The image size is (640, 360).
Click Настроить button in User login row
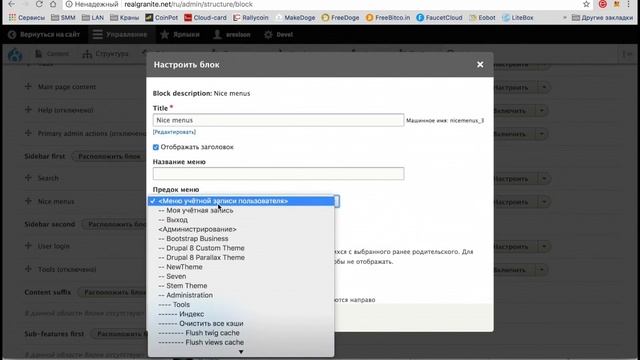point(513,247)
